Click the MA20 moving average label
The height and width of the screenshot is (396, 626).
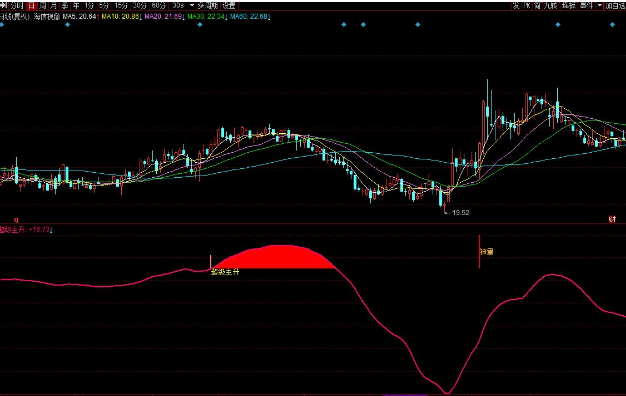[x=163, y=16]
